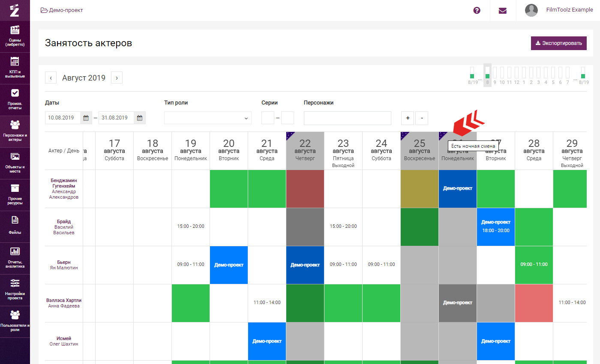Viewport: 600px width, 364px height.
Task: Open Персонажи и актеры sidebar section
Action: pos(15,131)
